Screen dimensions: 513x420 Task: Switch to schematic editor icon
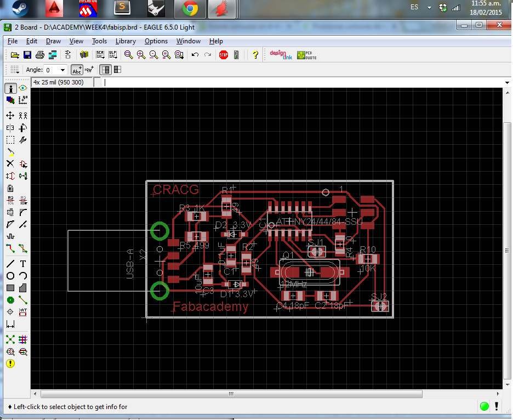tap(68, 55)
